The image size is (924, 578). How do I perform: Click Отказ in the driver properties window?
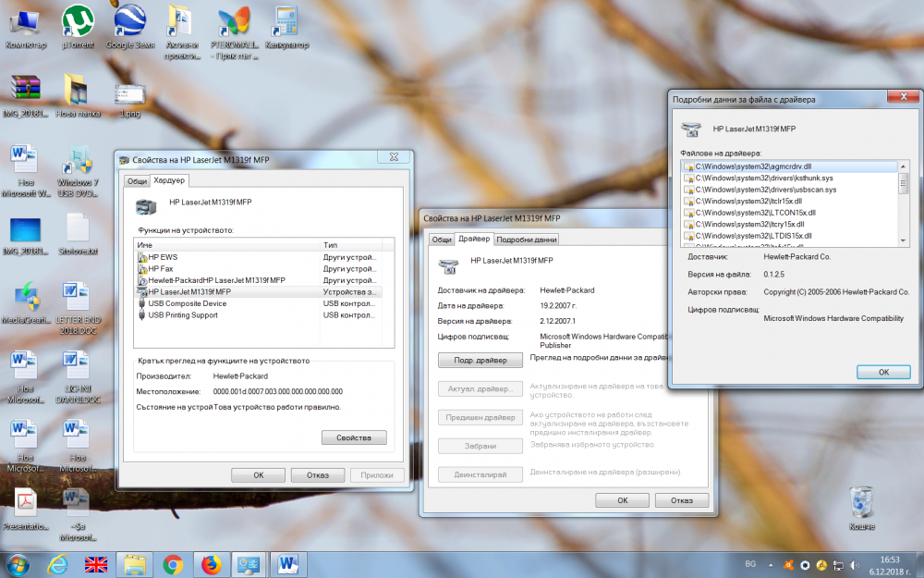click(x=682, y=500)
